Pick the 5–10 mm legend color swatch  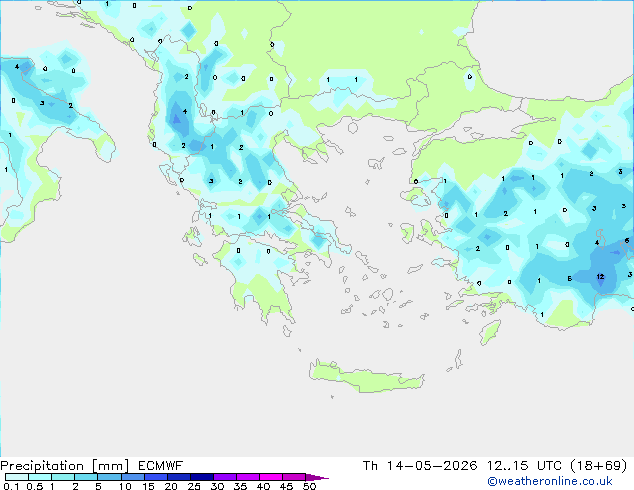point(109,477)
